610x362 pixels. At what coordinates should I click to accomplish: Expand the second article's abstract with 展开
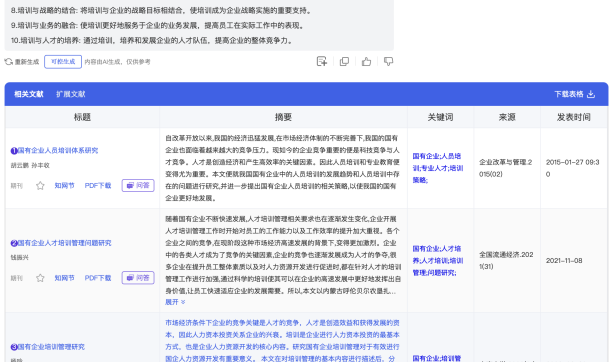pos(175,302)
